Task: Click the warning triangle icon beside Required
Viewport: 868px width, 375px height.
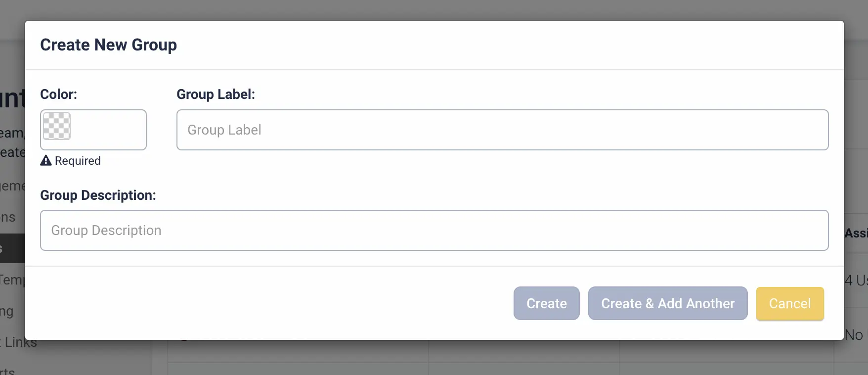Action: 46,160
